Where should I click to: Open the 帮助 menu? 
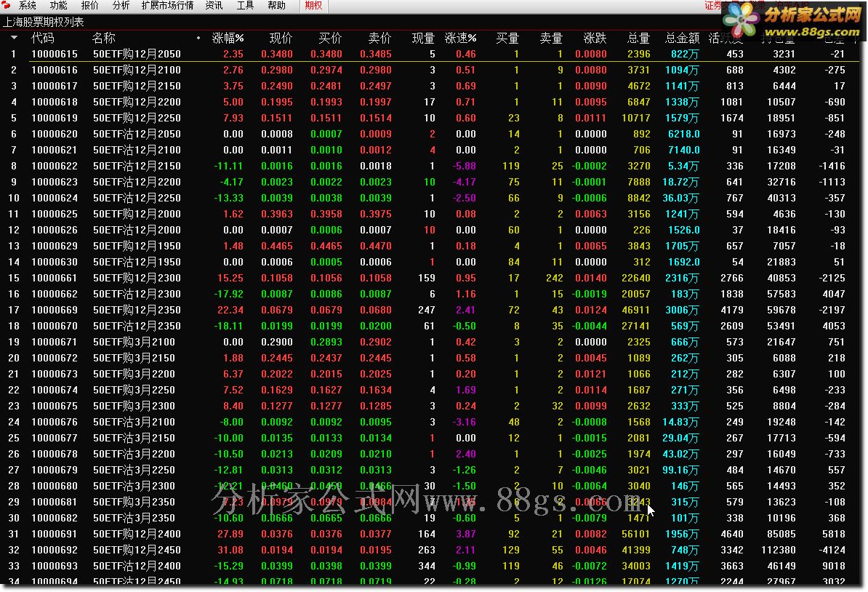(x=277, y=6)
